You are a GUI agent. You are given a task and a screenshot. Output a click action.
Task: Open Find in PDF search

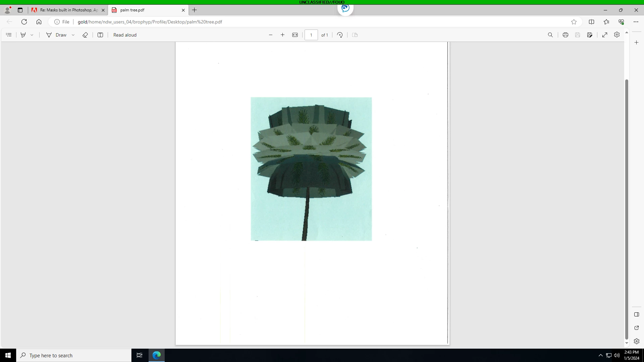click(x=550, y=35)
